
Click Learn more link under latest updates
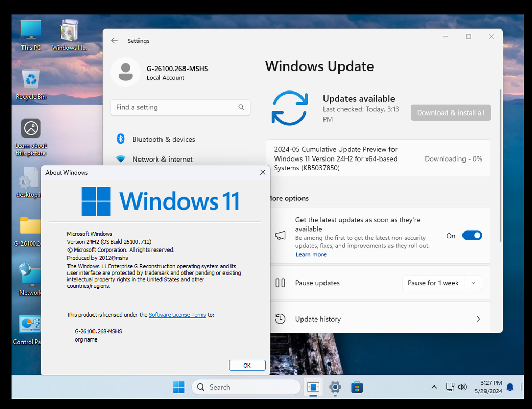pyautogui.click(x=311, y=254)
